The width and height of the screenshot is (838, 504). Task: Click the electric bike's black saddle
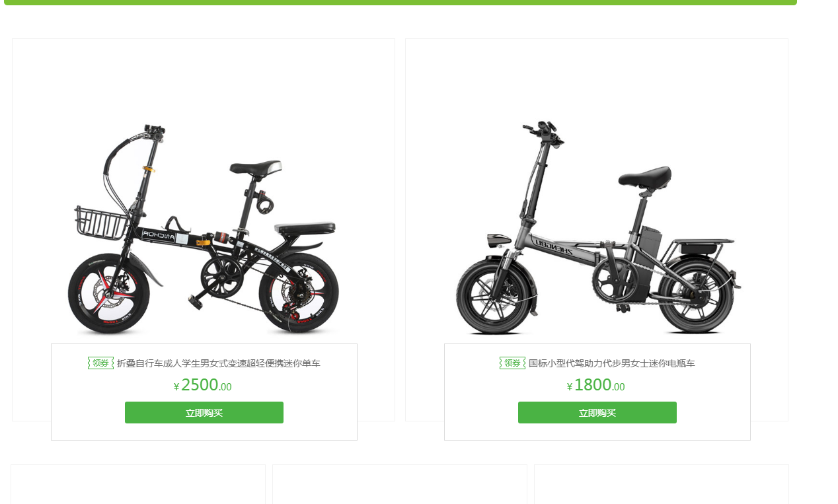(x=644, y=176)
